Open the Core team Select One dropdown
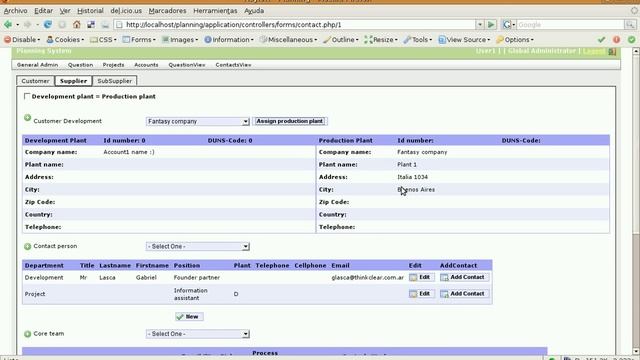Screen dimensions: 640x360 pyautogui.click(x=198, y=334)
